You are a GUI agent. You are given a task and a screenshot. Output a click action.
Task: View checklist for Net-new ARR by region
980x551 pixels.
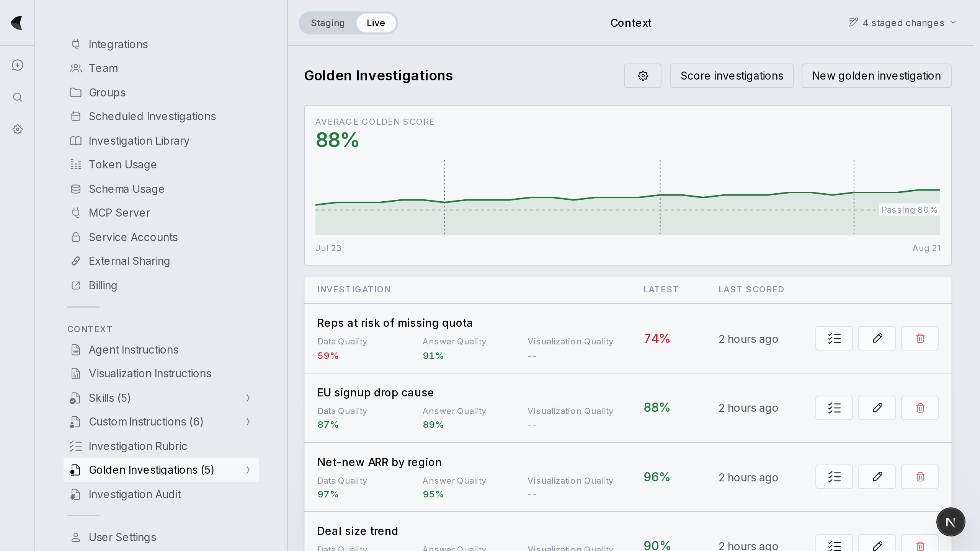point(834,477)
